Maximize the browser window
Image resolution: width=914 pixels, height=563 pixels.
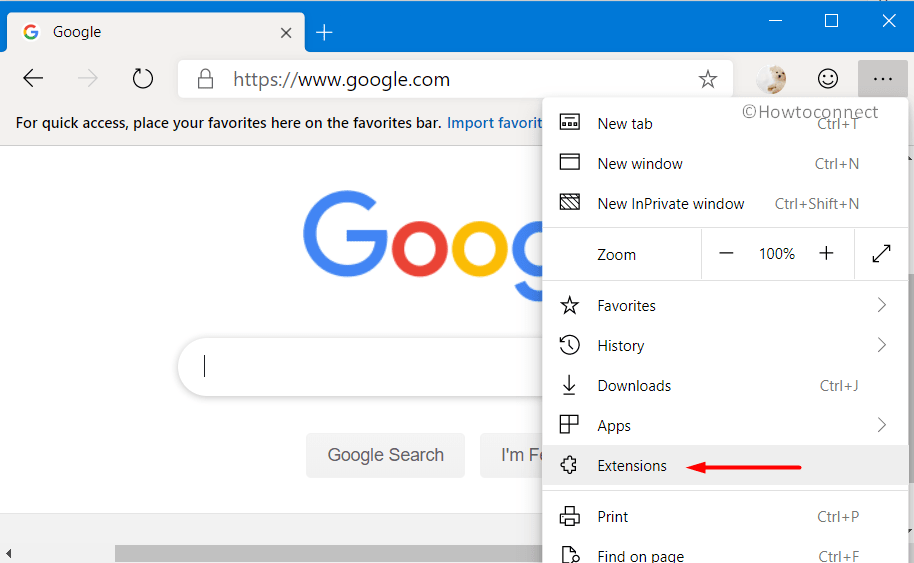pyautogui.click(x=831, y=21)
